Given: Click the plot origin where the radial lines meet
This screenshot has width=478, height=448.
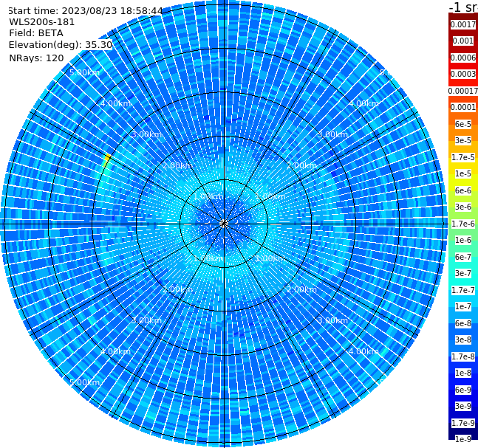Looking at the screenshot, I should click(224, 224).
